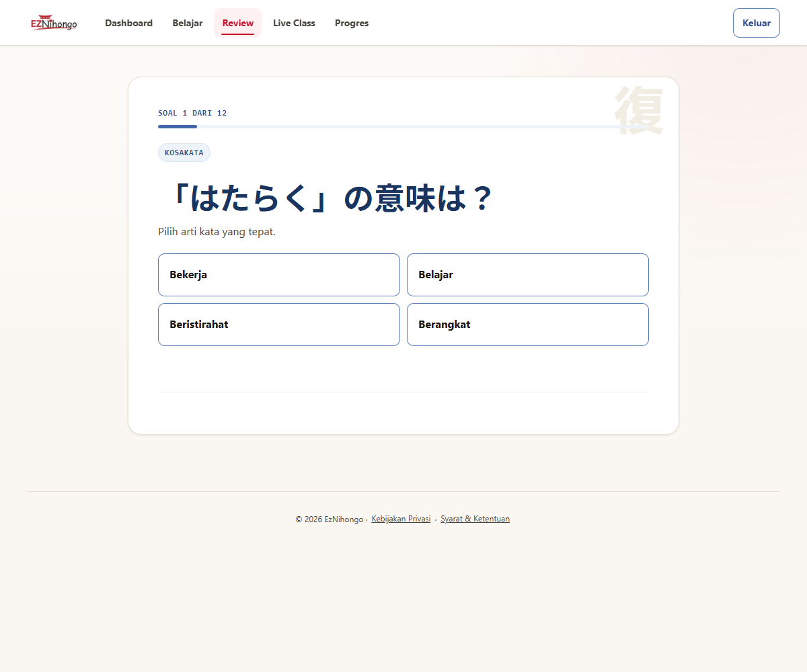Click the KOSAKATA category badge

pos(184,153)
